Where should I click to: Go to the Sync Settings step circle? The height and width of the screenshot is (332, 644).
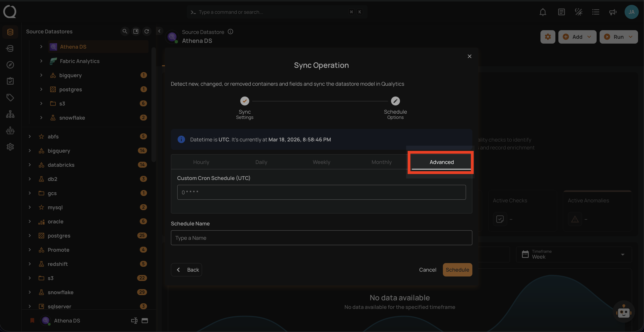tap(245, 101)
